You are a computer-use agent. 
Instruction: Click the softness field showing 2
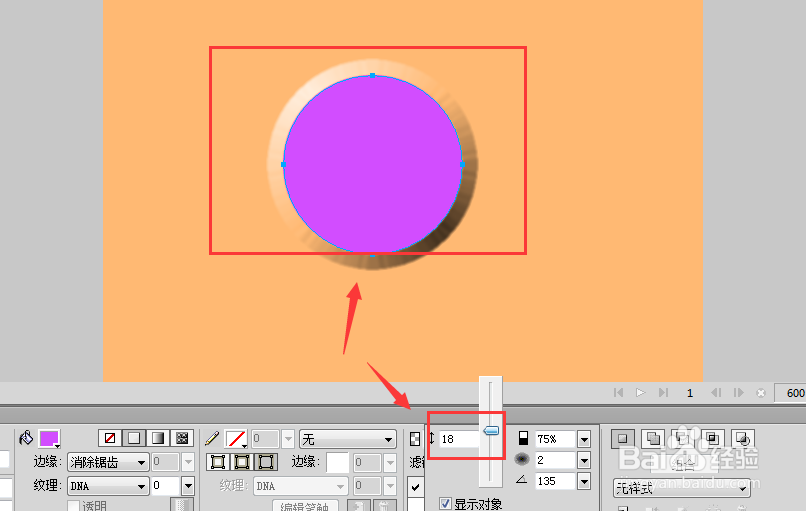(555, 460)
